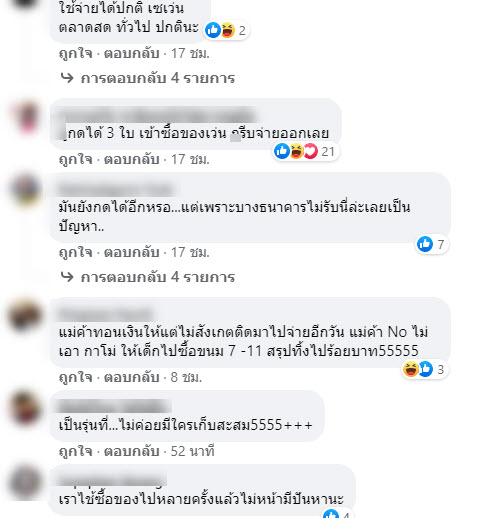Reply to the 7-11 snacks comment
The width and height of the screenshot is (486, 518).
131,377
